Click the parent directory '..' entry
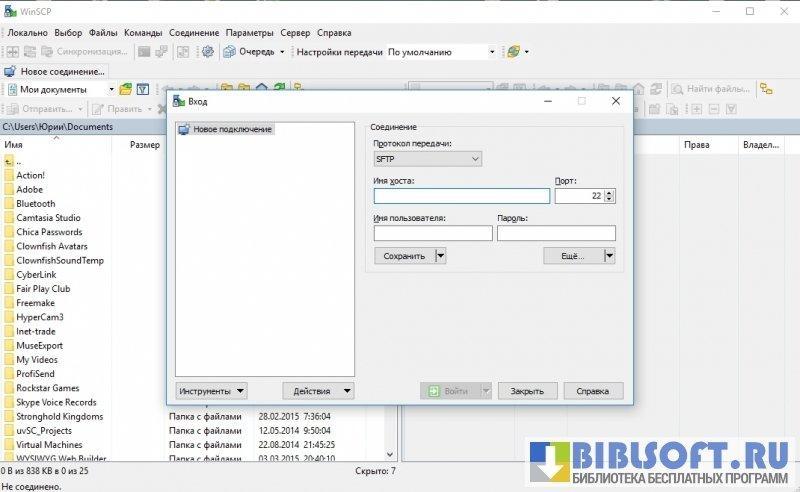 (x=13, y=161)
